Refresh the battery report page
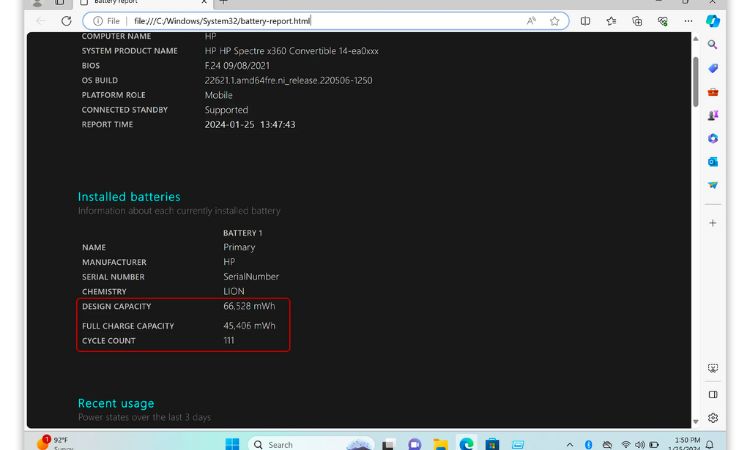750x450 pixels. pos(66,21)
